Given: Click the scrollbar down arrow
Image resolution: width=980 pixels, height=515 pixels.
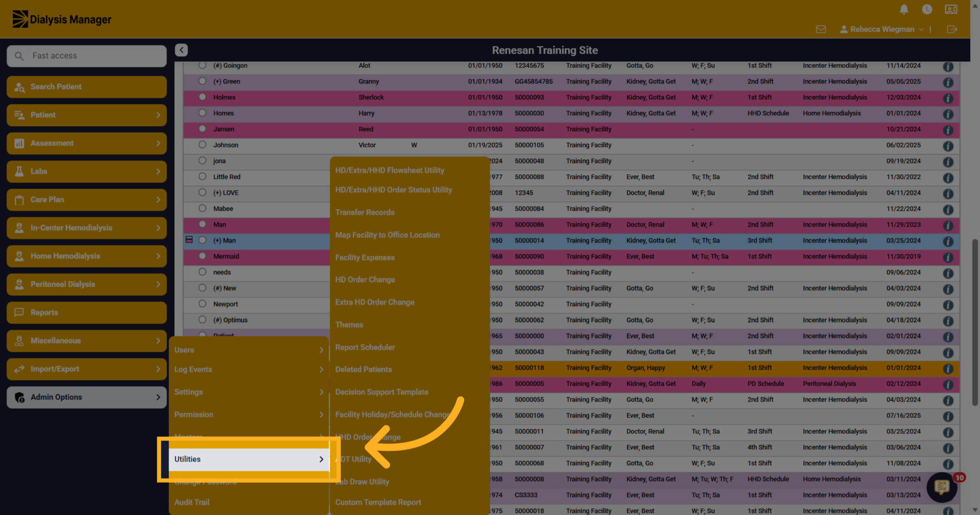Looking at the screenshot, I should pyautogui.click(x=975, y=510).
